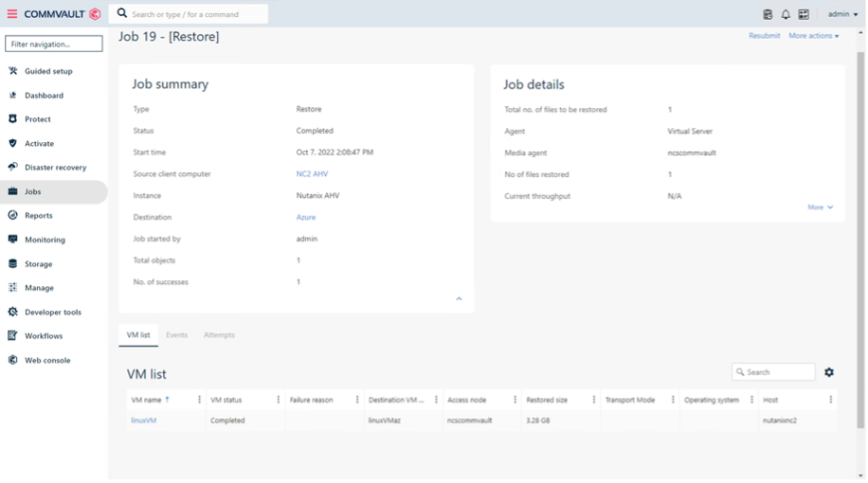Expand More in Job details
Image resolution: width=868 pixels, height=483 pixels.
tap(820, 206)
